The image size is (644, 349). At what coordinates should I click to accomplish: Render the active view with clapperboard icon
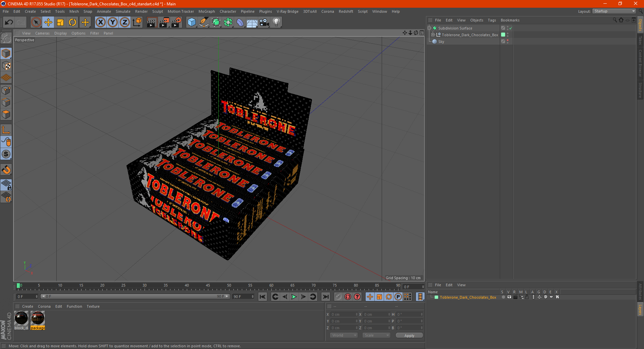(x=152, y=22)
